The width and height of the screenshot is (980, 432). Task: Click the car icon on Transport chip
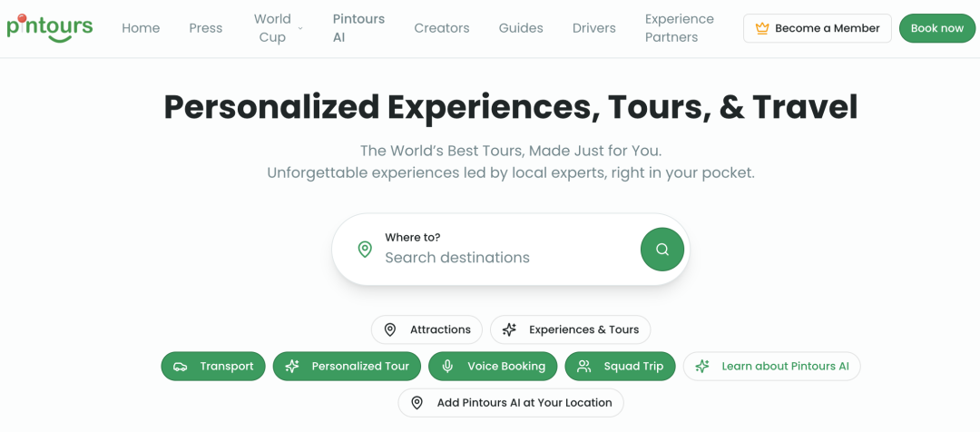pos(180,367)
